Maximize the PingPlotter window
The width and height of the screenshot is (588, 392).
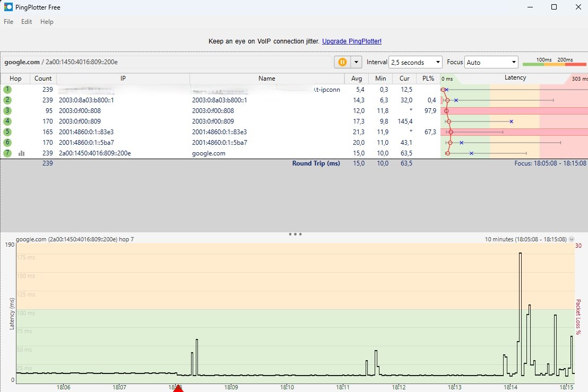pyautogui.click(x=554, y=7)
